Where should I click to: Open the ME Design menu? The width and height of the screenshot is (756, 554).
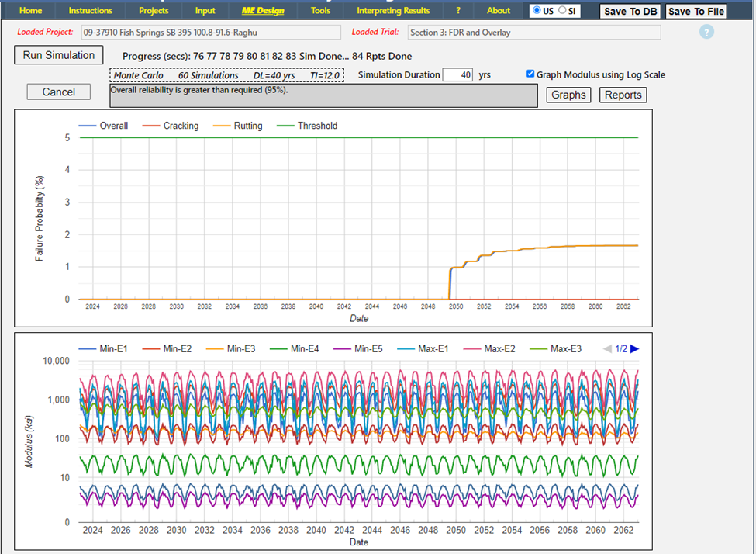[x=263, y=10]
